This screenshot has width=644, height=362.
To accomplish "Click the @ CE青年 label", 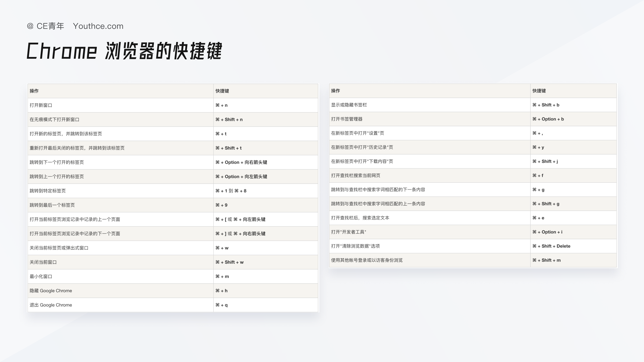I will tap(45, 26).
